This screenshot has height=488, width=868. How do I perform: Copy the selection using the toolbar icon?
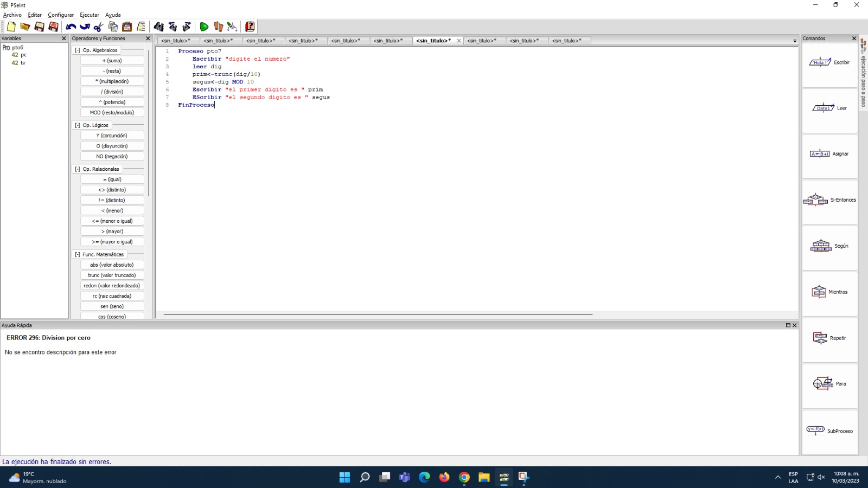tap(113, 27)
